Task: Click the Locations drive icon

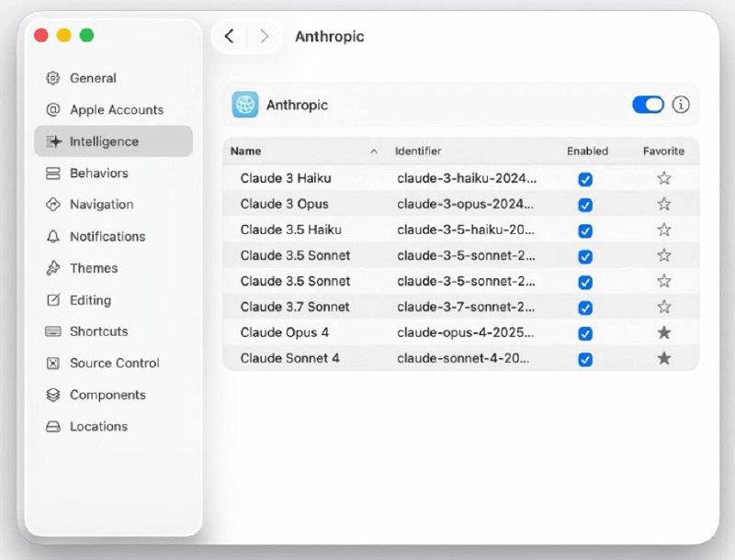Action: click(x=53, y=427)
